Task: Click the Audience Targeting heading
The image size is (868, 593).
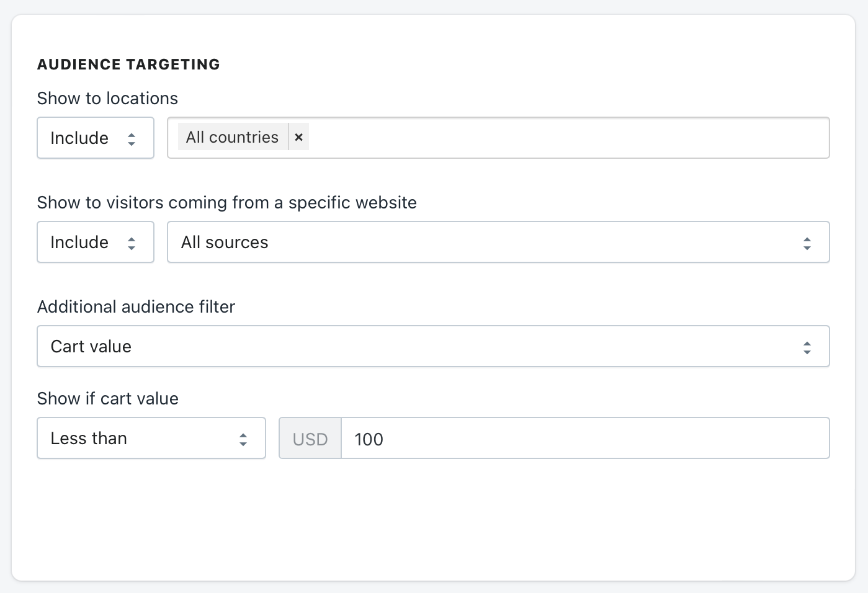Action: pyautogui.click(x=128, y=65)
